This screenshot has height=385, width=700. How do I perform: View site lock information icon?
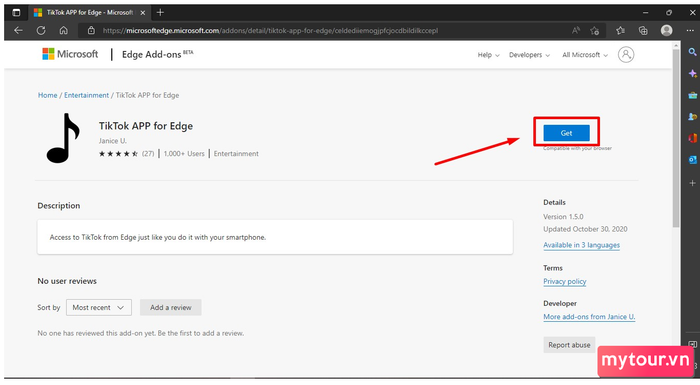pyautogui.click(x=91, y=30)
